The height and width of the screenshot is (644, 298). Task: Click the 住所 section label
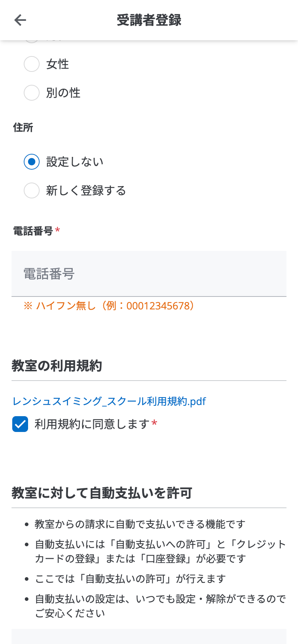click(22, 128)
